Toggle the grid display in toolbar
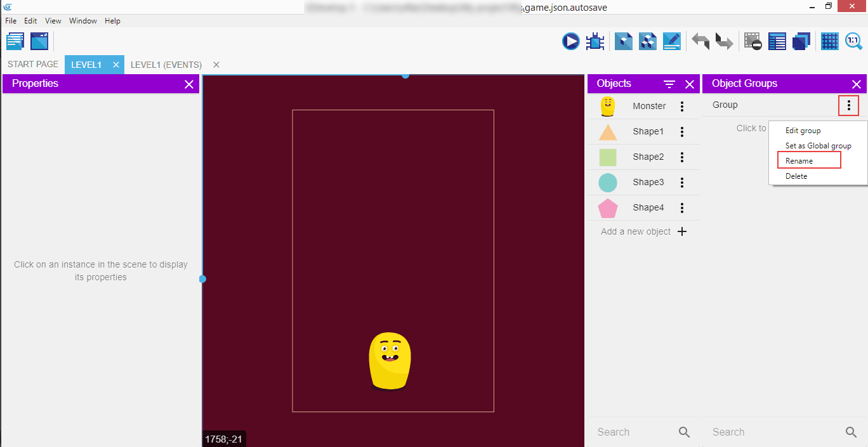This screenshot has height=447, width=868. point(829,42)
